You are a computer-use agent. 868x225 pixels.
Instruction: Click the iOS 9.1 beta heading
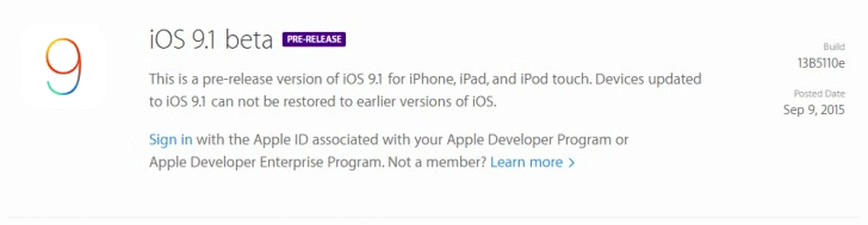coord(211,40)
